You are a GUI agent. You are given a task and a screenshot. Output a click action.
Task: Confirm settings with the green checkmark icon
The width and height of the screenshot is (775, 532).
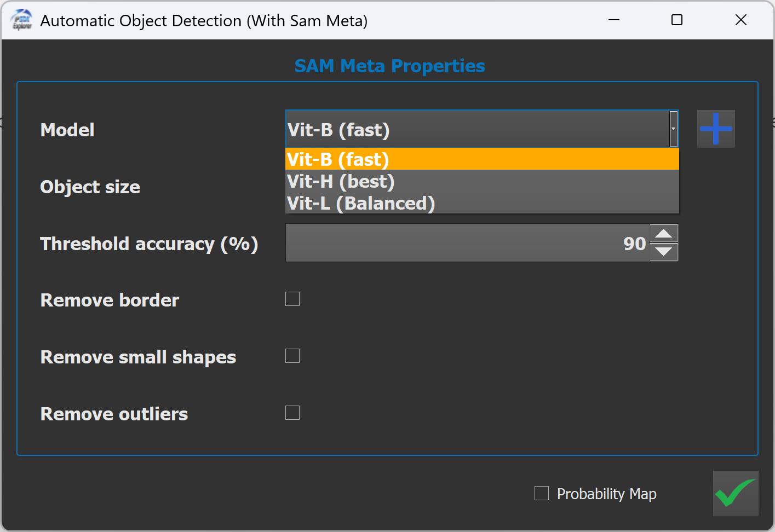(736, 493)
